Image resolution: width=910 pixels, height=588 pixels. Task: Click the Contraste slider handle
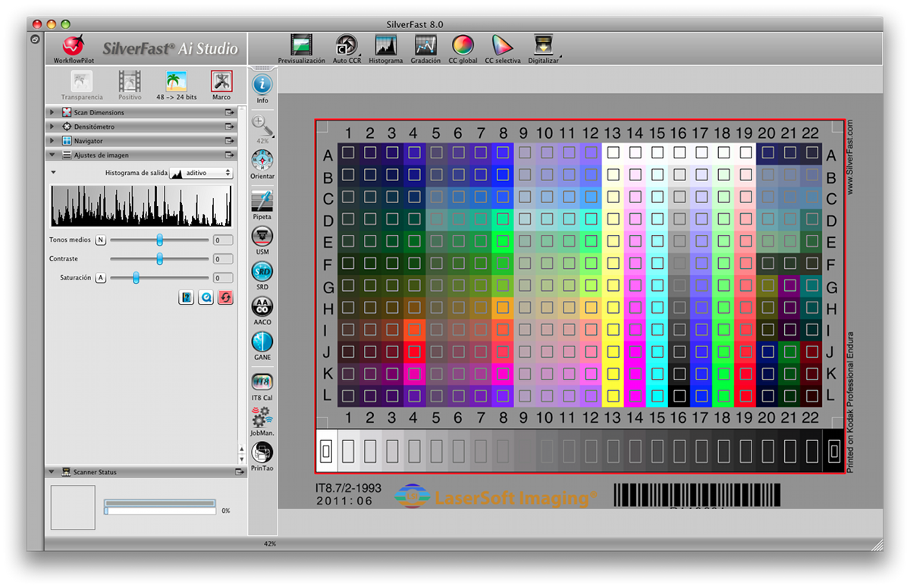160,259
